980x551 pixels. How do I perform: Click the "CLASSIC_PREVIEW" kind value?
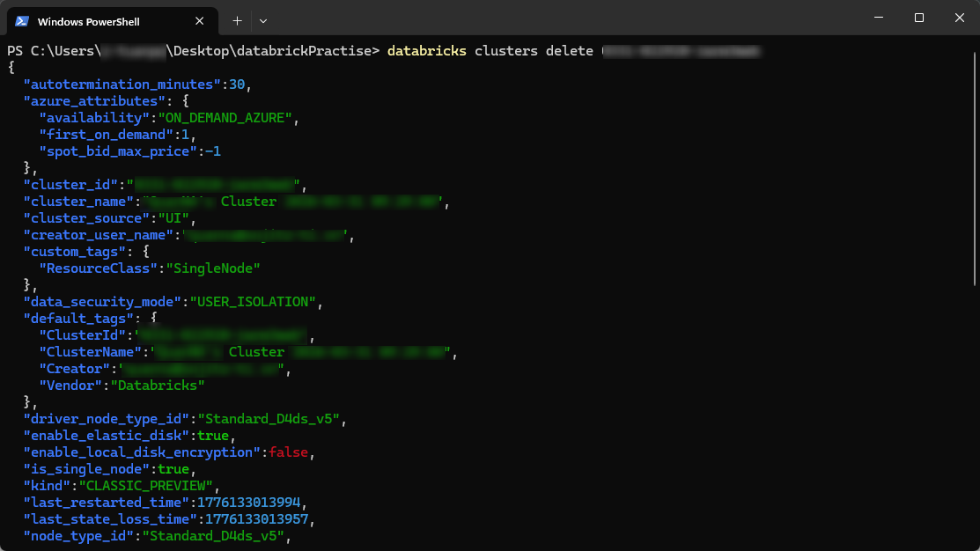tap(147, 486)
